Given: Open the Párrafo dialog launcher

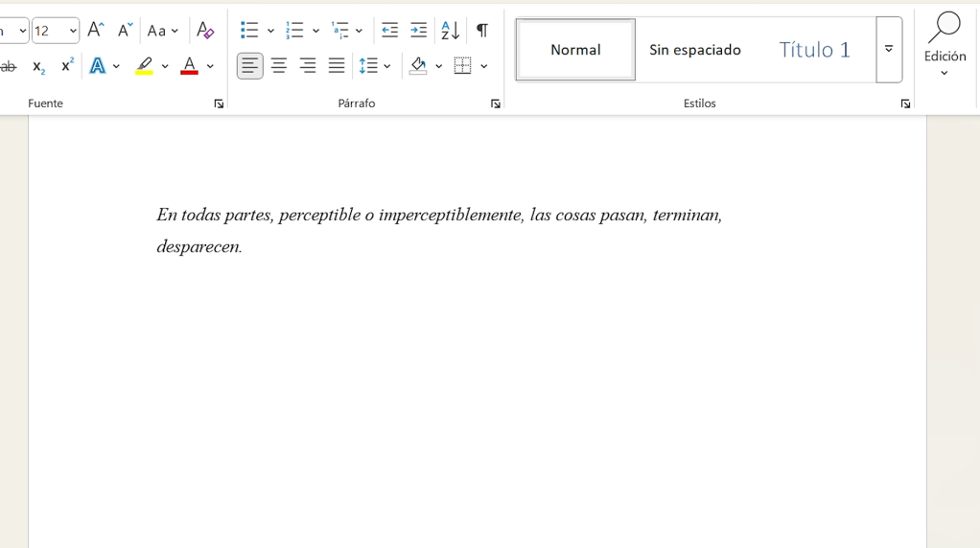Looking at the screenshot, I should (496, 103).
